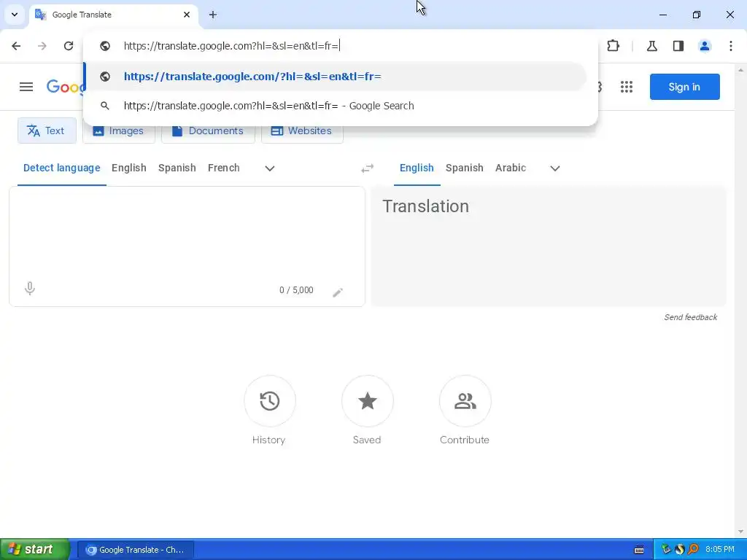Click the taskbar clock showing 8:05 PM
This screenshot has width=747, height=560.
pos(720,550)
